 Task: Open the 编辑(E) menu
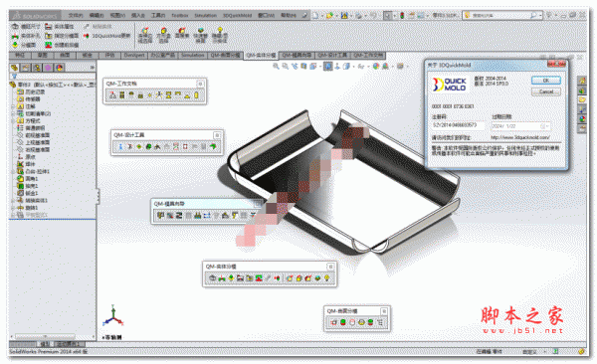pos(97,16)
